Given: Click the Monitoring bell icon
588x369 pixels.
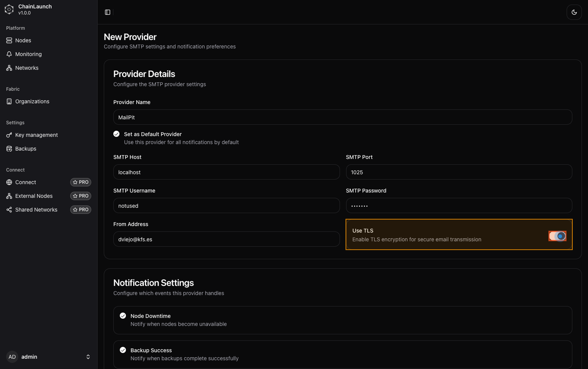Looking at the screenshot, I should click(x=9, y=54).
